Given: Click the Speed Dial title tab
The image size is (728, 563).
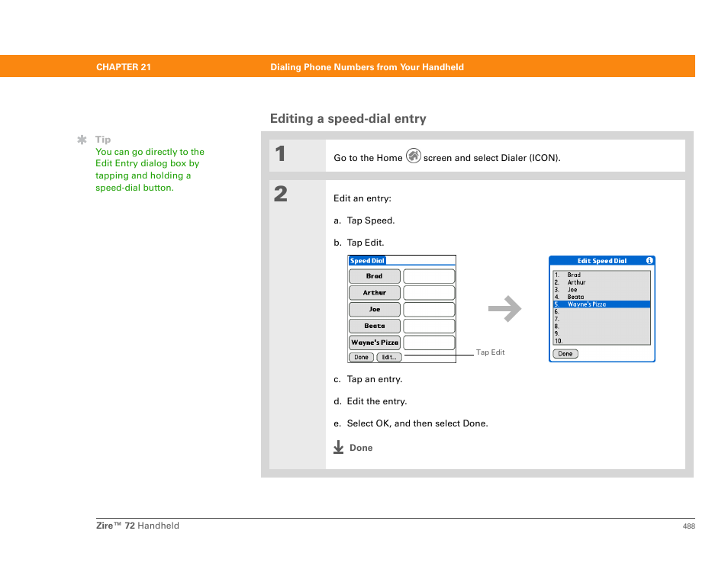Looking at the screenshot, I should pos(367,261).
